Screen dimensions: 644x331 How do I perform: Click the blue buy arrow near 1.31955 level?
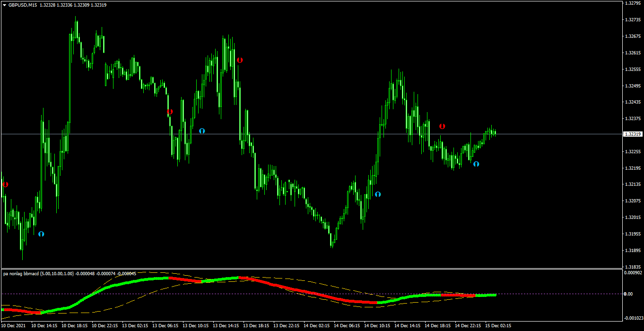pos(41,234)
